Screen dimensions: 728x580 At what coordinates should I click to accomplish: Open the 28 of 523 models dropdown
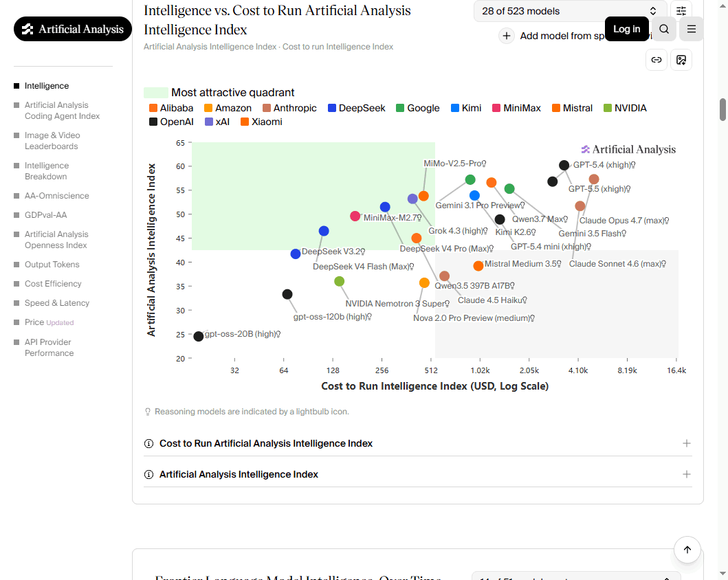570,11
